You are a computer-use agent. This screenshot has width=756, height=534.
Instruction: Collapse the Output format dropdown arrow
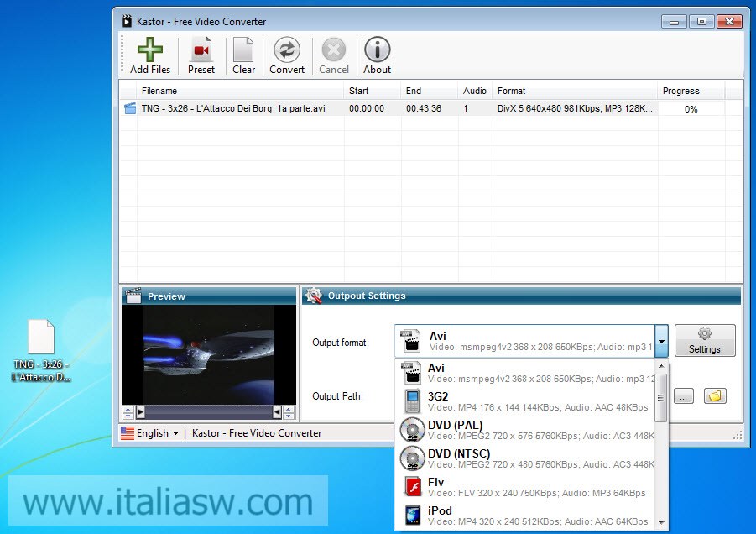pos(661,341)
